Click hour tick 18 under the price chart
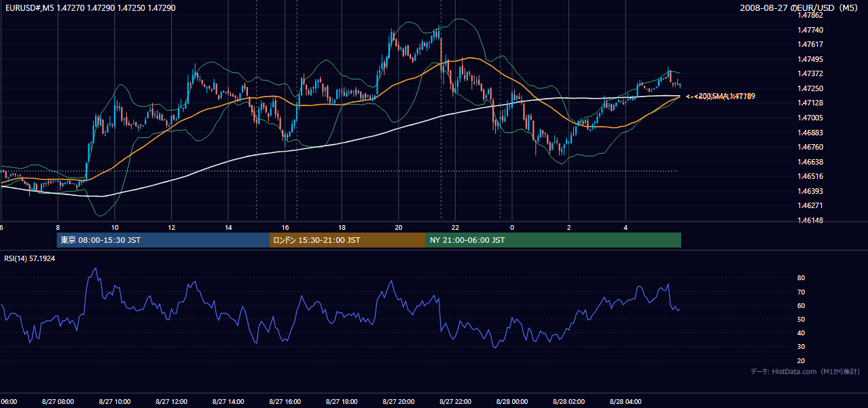The width and height of the screenshot is (868, 408). point(342,227)
